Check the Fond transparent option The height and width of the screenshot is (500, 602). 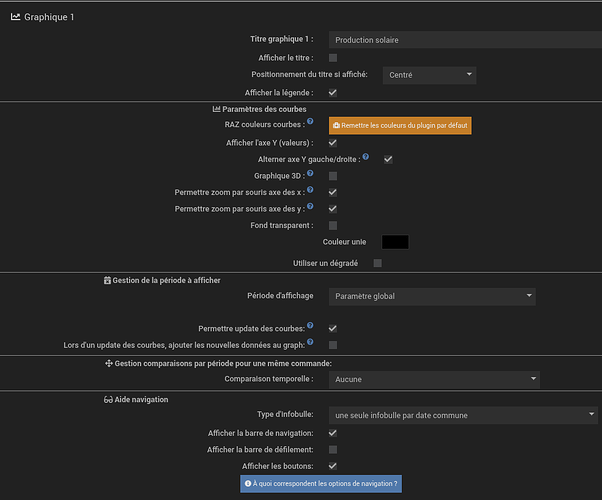click(333, 226)
